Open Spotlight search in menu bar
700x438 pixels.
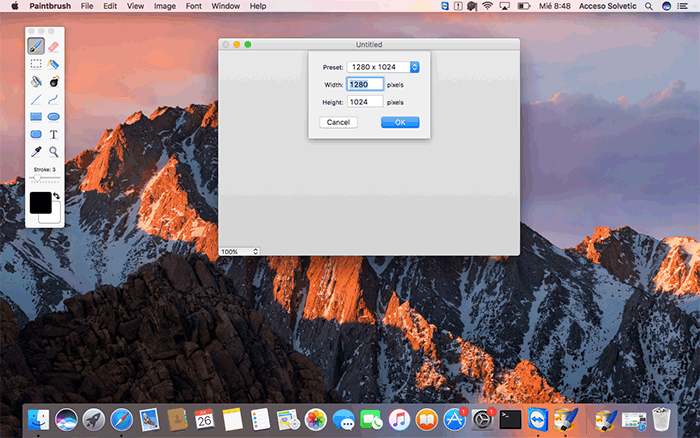pyautogui.click(x=649, y=6)
